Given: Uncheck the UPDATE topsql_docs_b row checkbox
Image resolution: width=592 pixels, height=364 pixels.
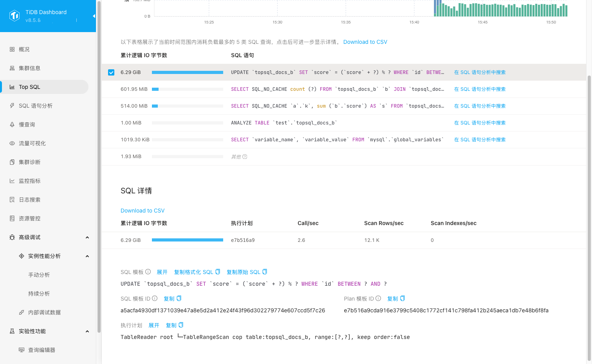Looking at the screenshot, I should click(x=111, y=72).
